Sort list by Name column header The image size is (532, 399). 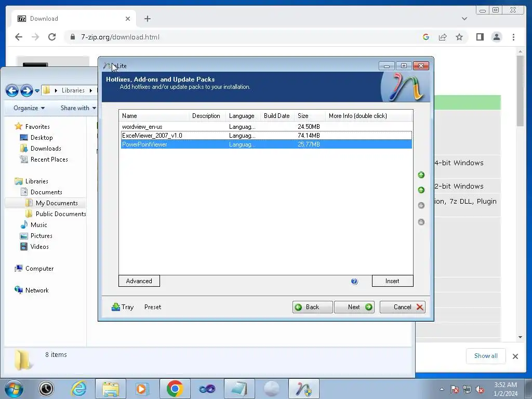pos(154,116)
